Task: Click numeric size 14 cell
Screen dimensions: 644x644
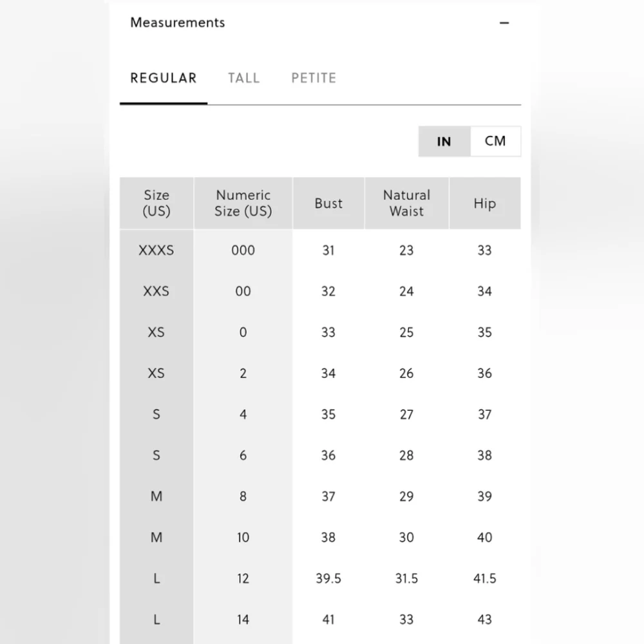Action: (x=243, y=620)
